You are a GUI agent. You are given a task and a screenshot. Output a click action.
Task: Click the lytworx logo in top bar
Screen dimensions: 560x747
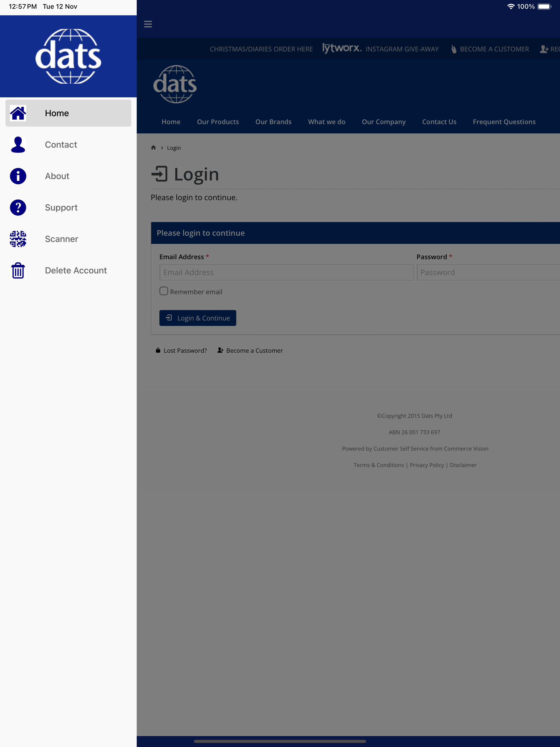(342, 48)
